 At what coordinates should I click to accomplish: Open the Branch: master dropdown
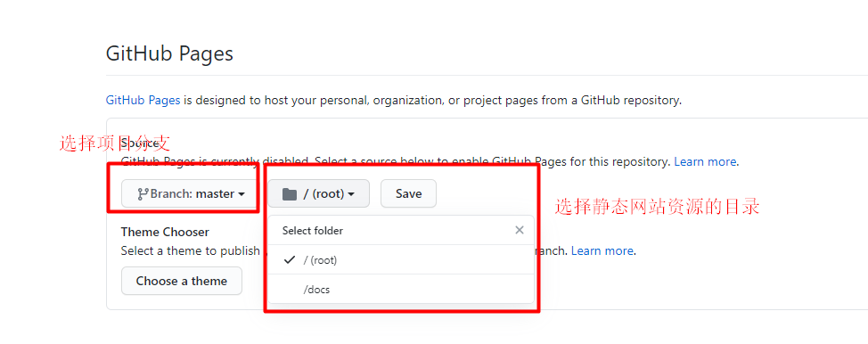[189, 194]
